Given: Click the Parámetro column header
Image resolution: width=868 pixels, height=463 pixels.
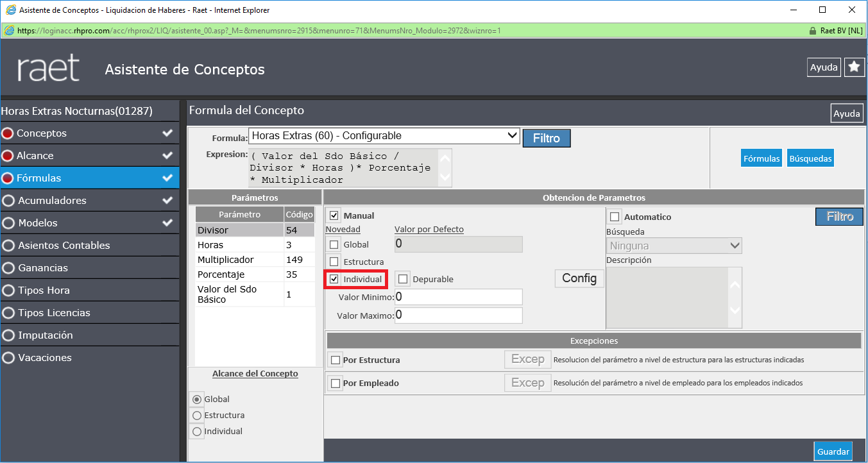Looking at the screenshot, I should pyautogui.click(x=239, y=214).
